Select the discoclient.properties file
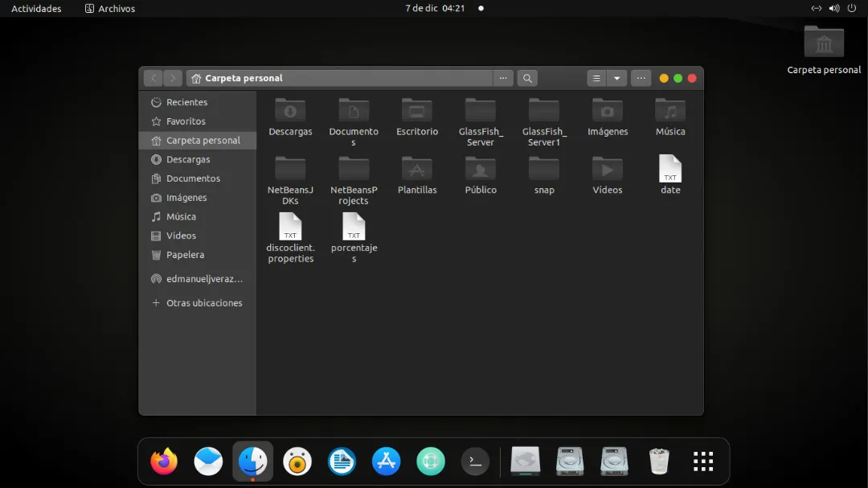Screen dimensions: 868x488 [290, 238]
